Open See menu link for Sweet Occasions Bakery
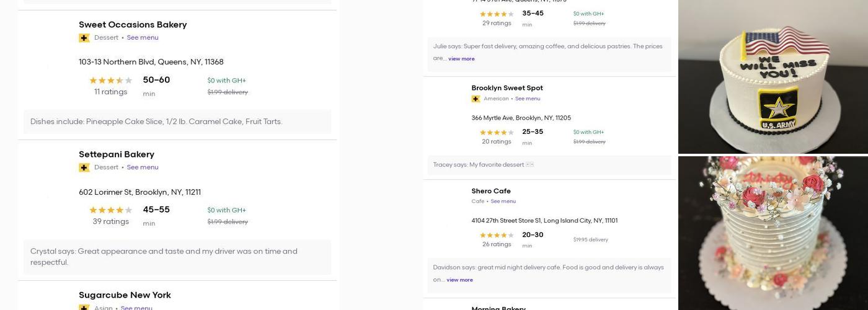Screen dimensions: 868x310 coord(143,38)
